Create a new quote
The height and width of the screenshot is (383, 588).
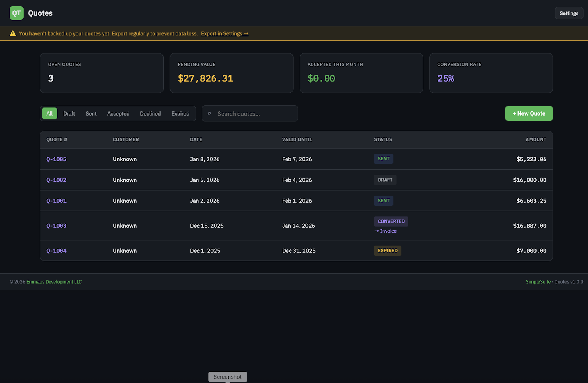pyautogui.click(x=528, y=114)
